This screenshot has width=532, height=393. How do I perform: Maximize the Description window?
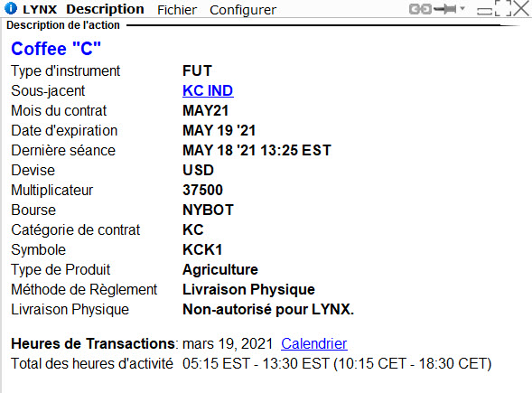[x=503, y=8]
